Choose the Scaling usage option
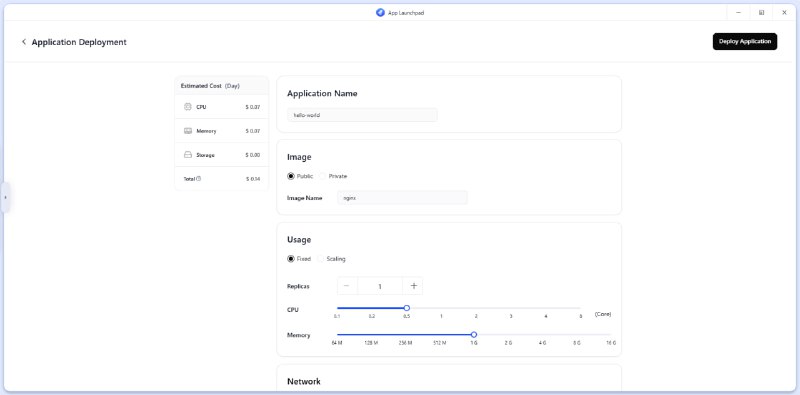Screen dimensions: 800x395 [320, 259]
